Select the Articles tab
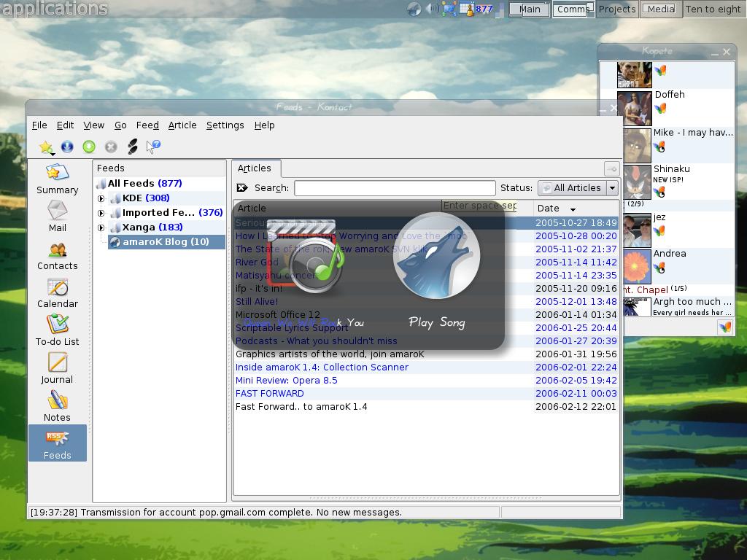Screen dimensions: 747x560 tap(256, 168)
